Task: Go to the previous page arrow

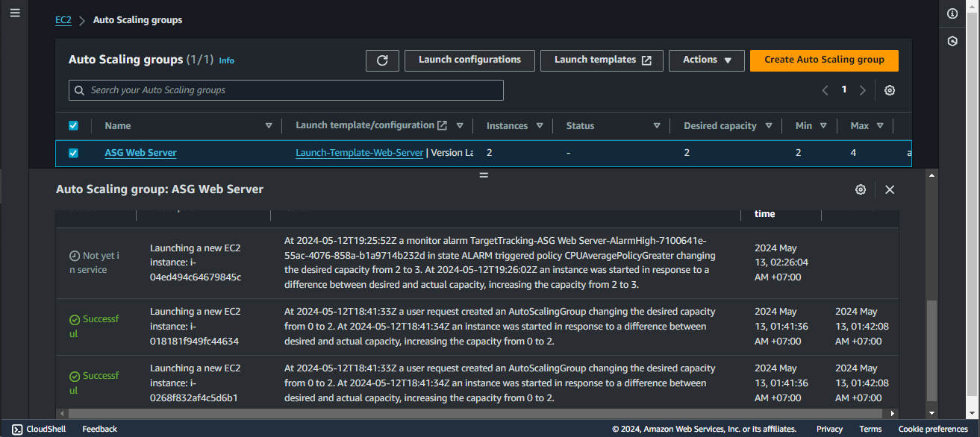Action: [825, 90]
